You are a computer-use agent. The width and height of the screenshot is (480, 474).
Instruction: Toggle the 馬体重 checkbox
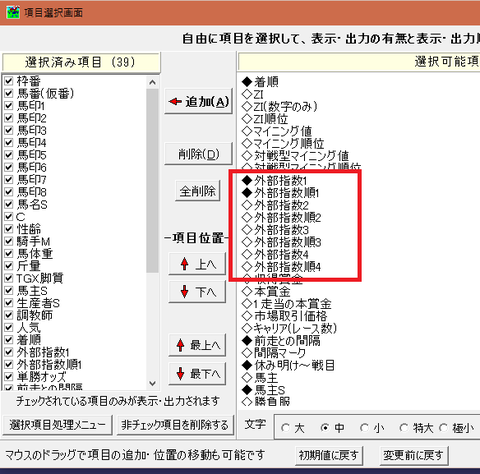pos(9,254)
